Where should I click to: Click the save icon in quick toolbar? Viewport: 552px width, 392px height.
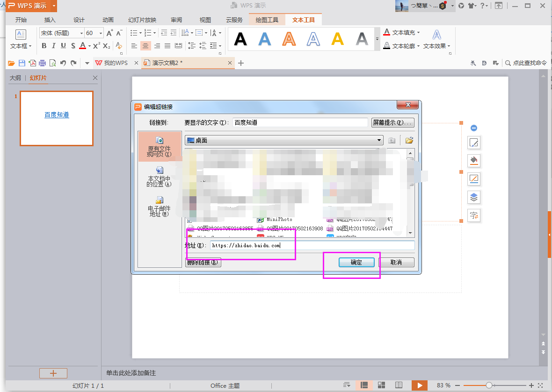pos(22,63)
